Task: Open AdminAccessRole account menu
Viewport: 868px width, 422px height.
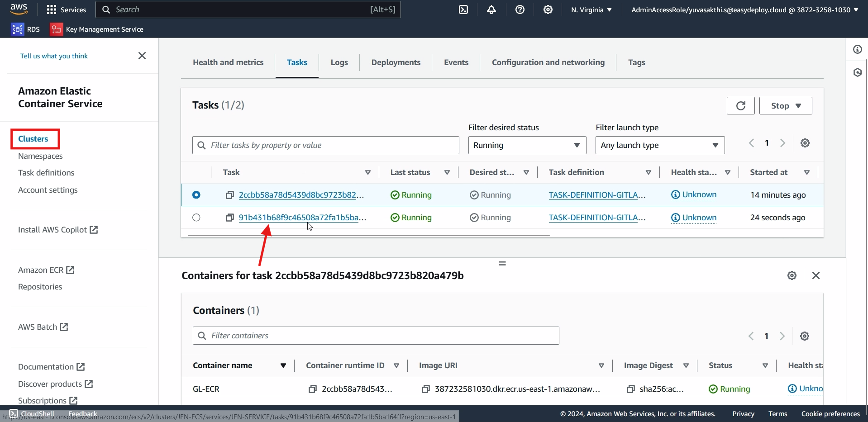Action: coord(745,9)
